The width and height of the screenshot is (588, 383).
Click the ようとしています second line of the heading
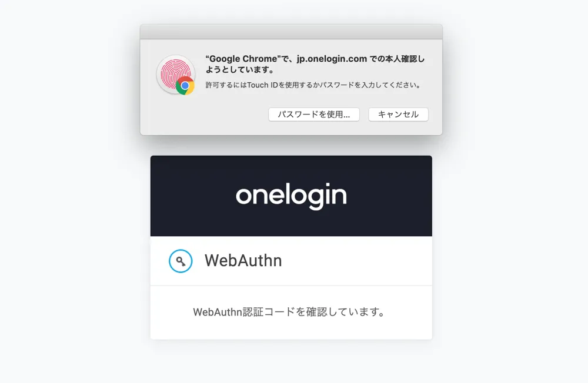(240, 70)
